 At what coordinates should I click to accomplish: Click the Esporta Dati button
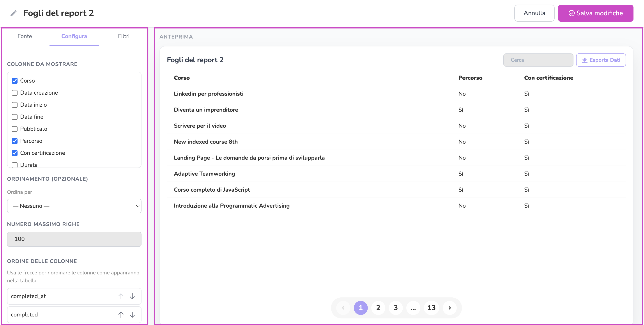click(x=601, y=60)
